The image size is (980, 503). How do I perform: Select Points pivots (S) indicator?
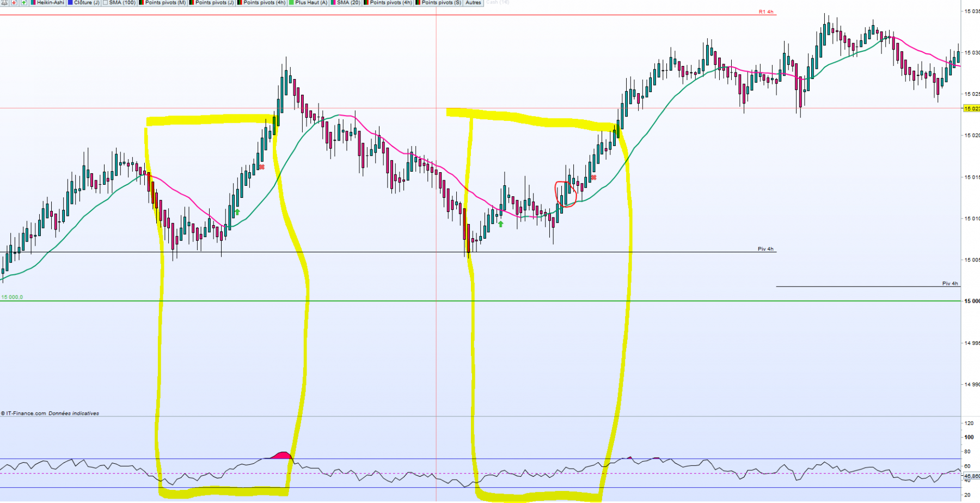coord(441,2)
